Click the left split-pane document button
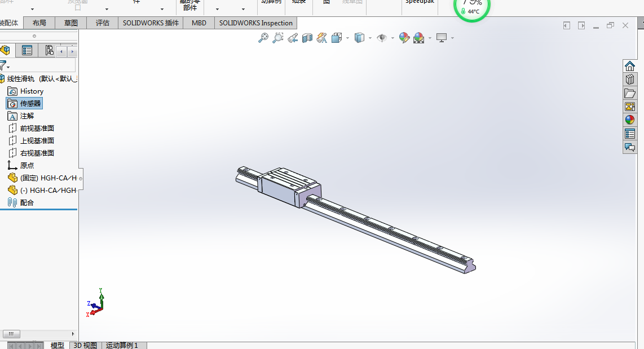Viewport: 644px width, 349px height. [566, 25]
